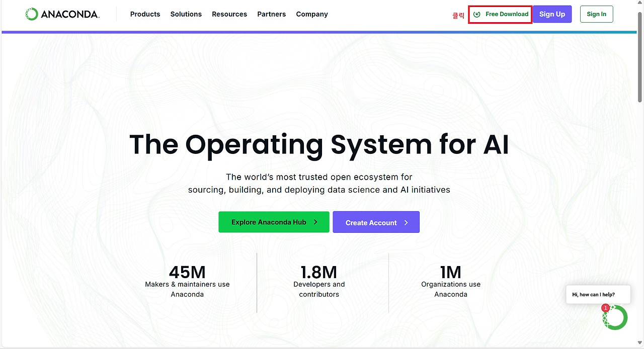644x349 pixels.
Task: Click the '1M' statistic text
Action: [x=451, y=272]
